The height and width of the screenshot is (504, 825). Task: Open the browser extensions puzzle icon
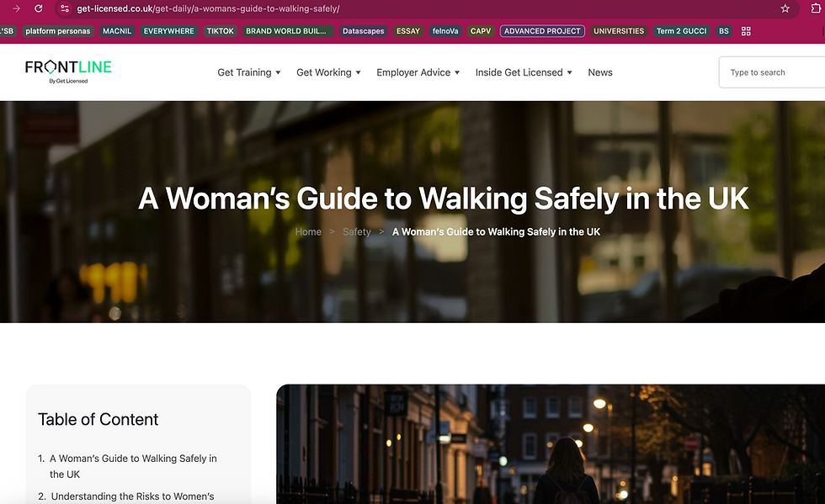[816, 8]
